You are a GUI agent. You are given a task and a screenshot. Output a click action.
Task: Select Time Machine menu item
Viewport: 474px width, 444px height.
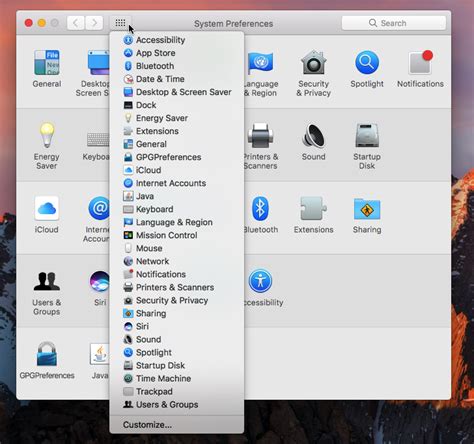[177, 378]
